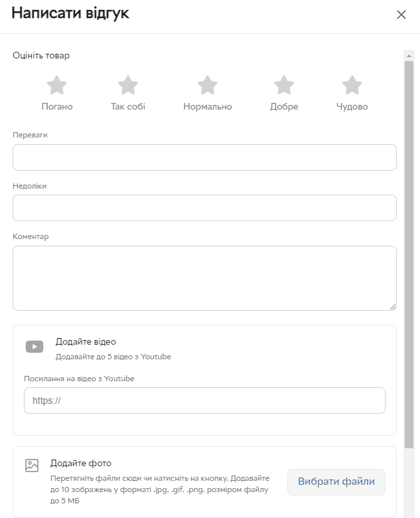Click the photo image icon
This screenshot has height=518, width=420.
32,466
